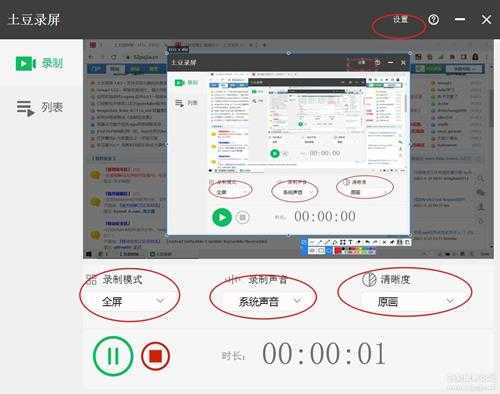Click the 时长 label beside timer
The height and width of the screenshot is (394, 500).
[x=233, y=356]
